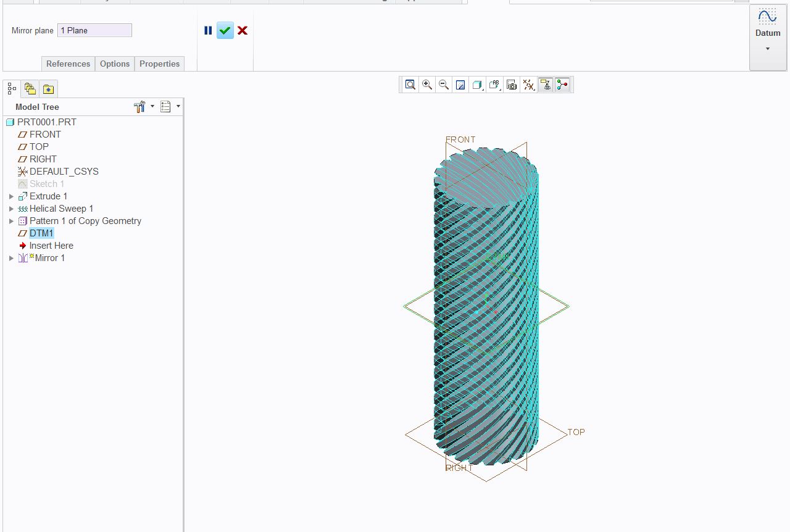Select Extrude 1 in the Model Tree
Screen dimensions: 790x532
pos(49,196)
